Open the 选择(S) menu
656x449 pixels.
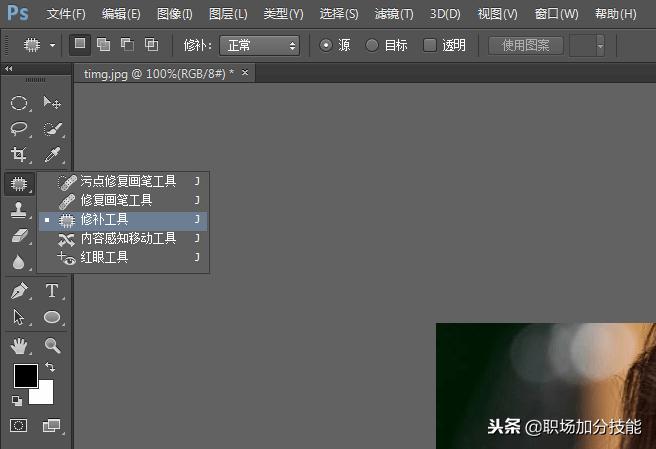point(339,14)
